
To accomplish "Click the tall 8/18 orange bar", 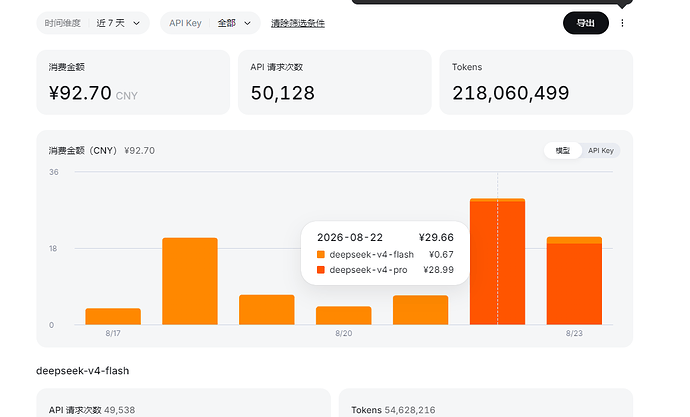I will point(190,281).
